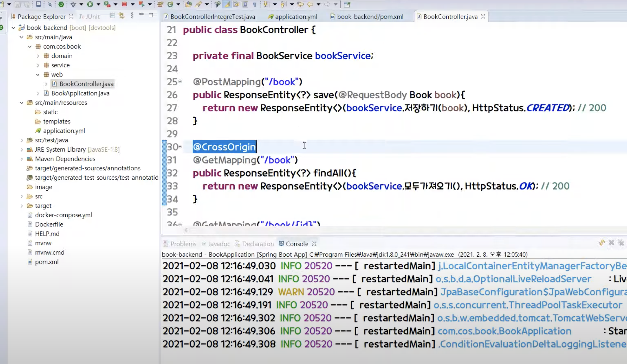The width and height of the screenshot is (627, 364).
Task: Click the Debug bug icon in toolbar
Action: coord(73,4)
